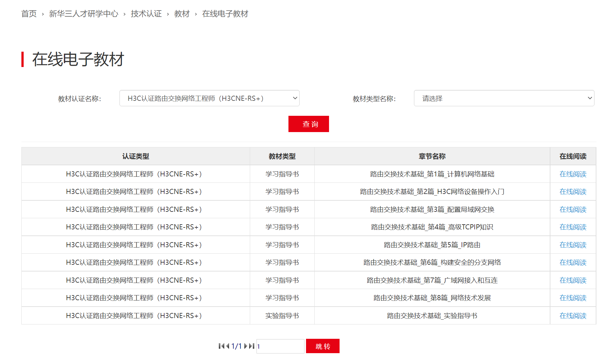Open 在线阅读 for 第6篇_构建安全的分支网络
Viewport: 613px width, 364px height.
pyautogui.click(x=573, y=263)
